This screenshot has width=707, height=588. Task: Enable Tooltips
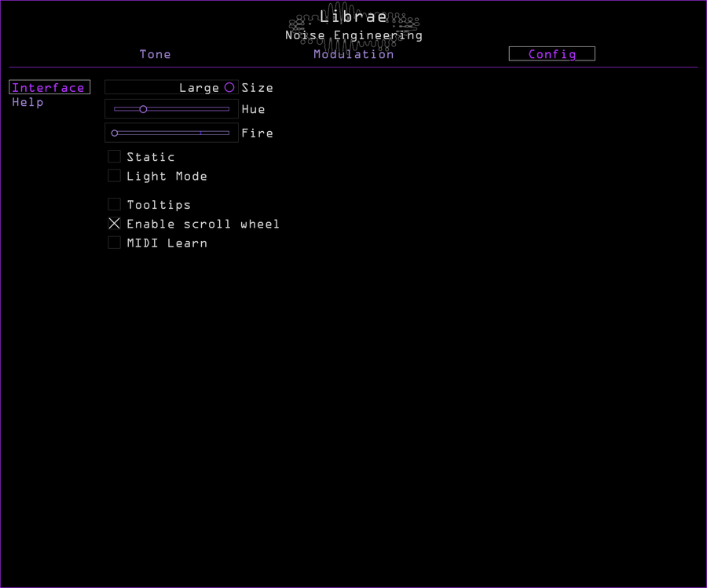pyautogui.click(x=114, y=204)
